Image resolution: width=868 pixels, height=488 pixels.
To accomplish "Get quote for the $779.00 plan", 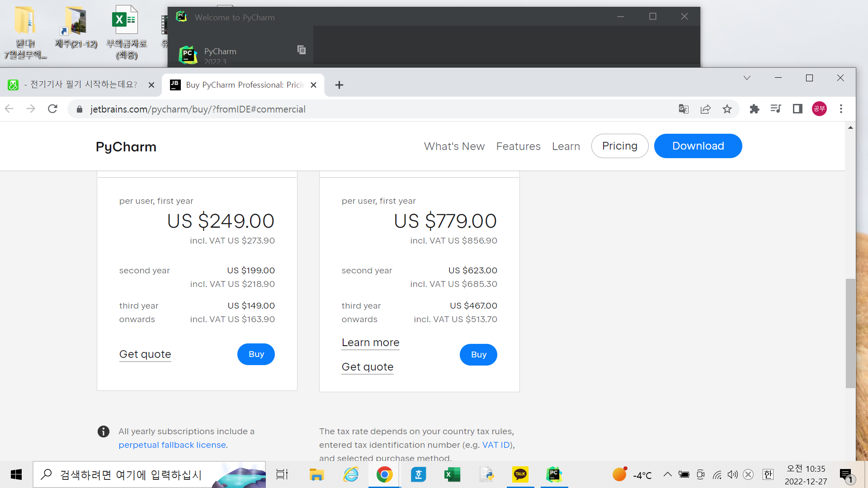I will tap(368, 367).
